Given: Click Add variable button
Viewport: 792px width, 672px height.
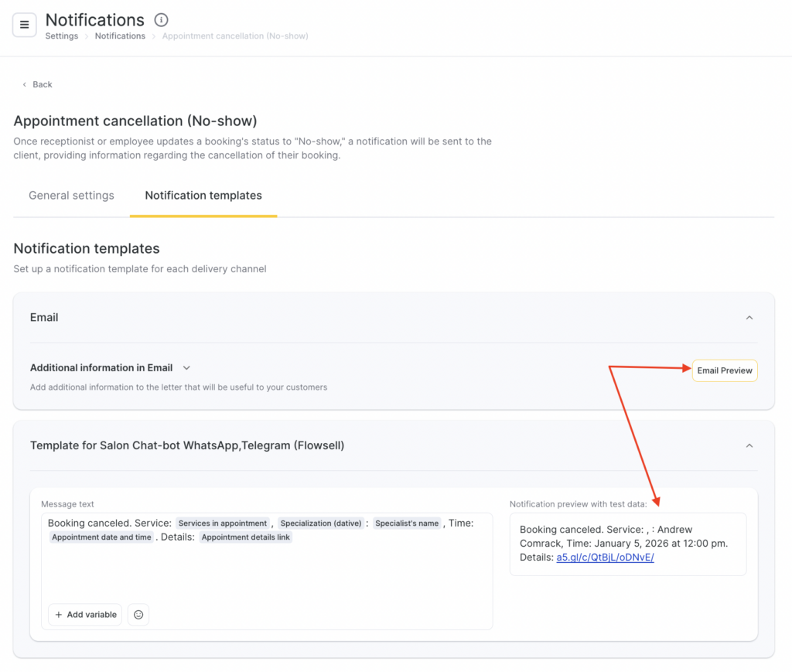Looking at the screenshot, I should (85, 615).
